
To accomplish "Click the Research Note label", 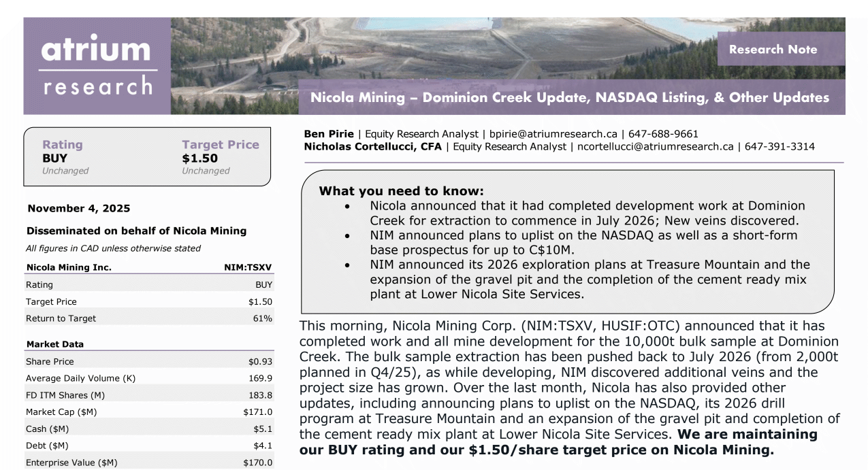I will [x=773, y=49].
